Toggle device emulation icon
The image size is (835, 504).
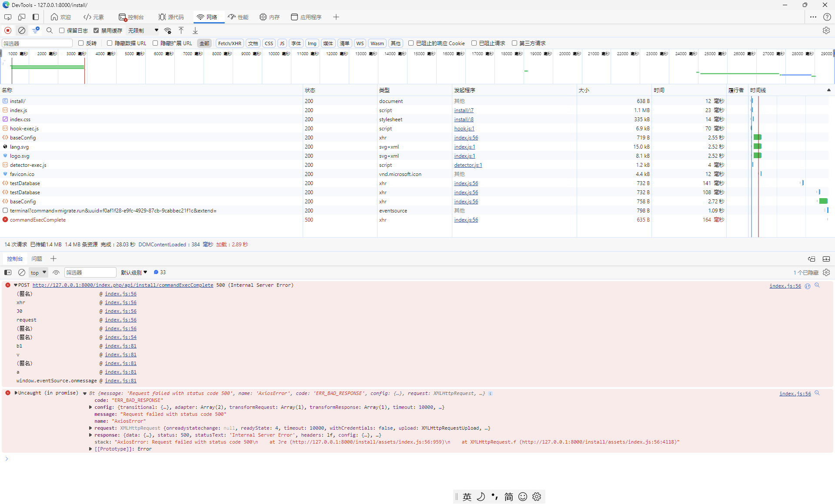[22, 17]
